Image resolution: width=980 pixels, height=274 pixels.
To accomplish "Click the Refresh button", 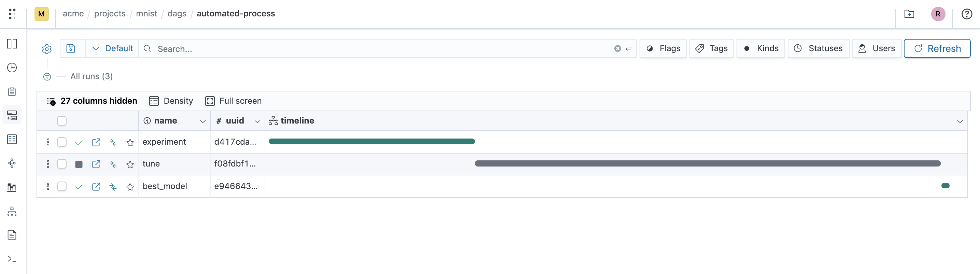I will (937, 48).
